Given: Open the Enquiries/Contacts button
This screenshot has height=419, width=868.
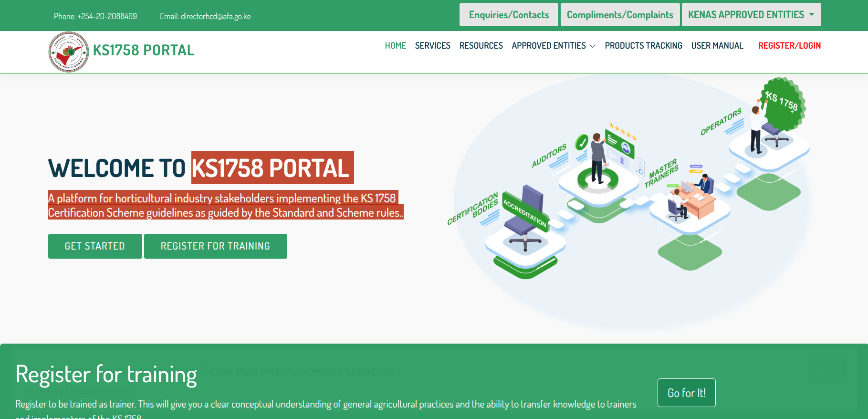Looking at the screenshot, I should (x=509, y=15).
